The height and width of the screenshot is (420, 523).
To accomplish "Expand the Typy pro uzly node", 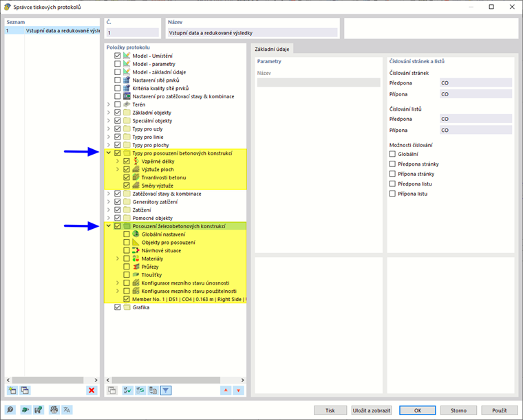I will (x=109, y=129).
